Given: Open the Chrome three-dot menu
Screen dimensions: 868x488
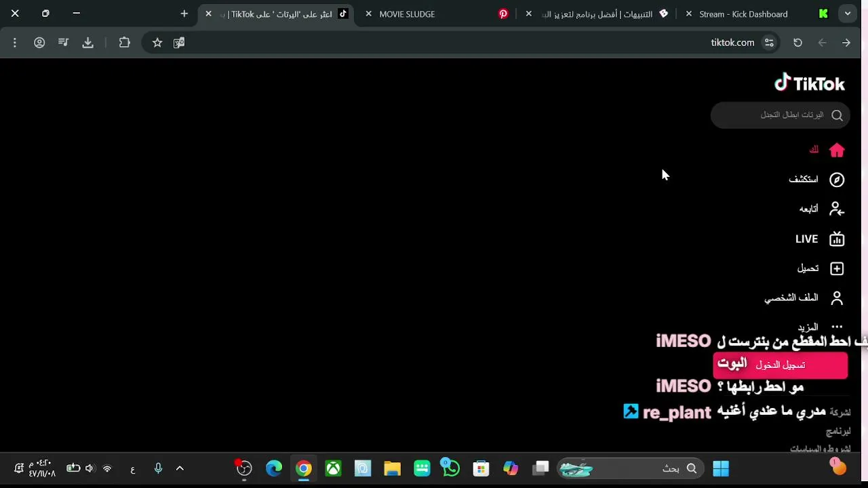Looking at the screenshot, I should click(15, 43).
